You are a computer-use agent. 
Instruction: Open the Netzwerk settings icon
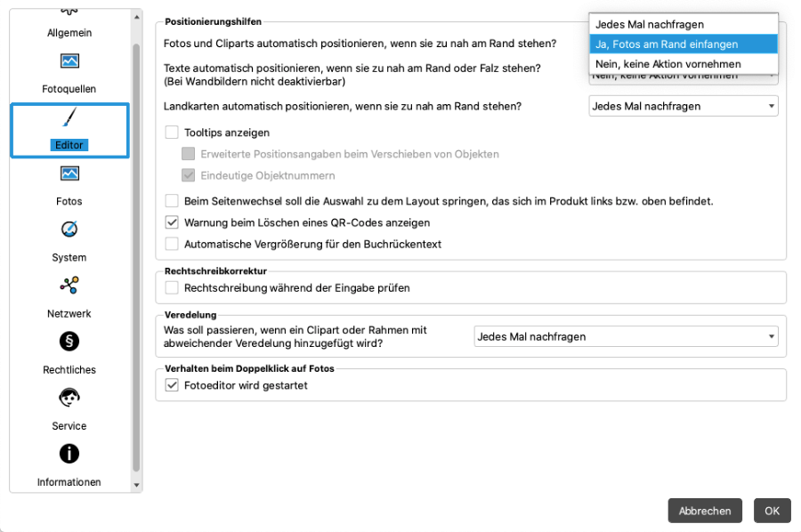[69, 286]
